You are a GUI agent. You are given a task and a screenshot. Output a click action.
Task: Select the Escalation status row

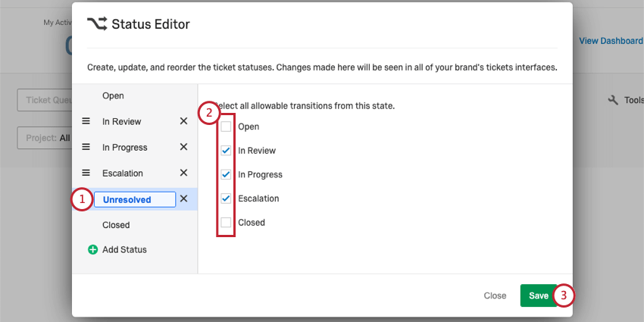click(135, 174)
